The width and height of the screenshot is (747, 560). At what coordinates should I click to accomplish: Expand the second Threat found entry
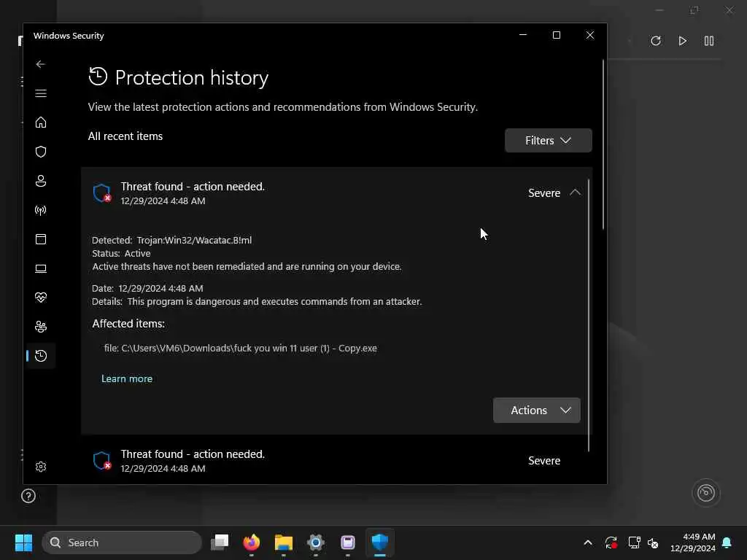pos(336,461)
